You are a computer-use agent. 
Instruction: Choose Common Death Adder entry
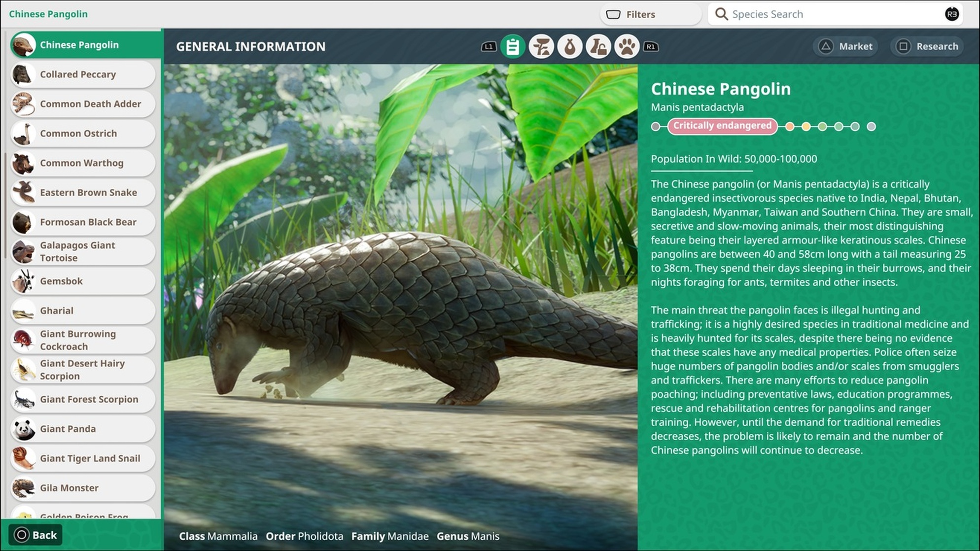pyautogui.click(x=83, y=104)
